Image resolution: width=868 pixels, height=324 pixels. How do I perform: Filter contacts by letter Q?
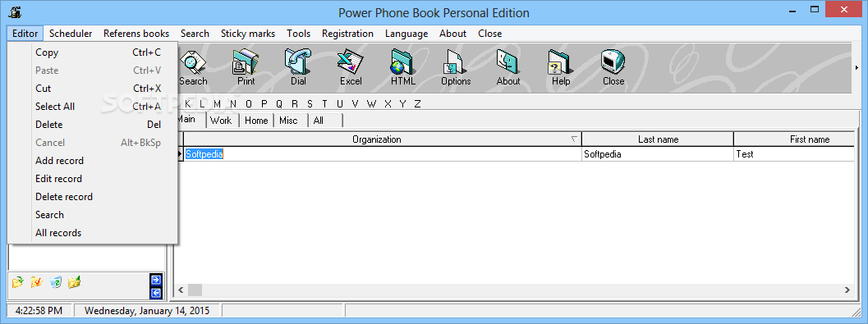(279, 103)
